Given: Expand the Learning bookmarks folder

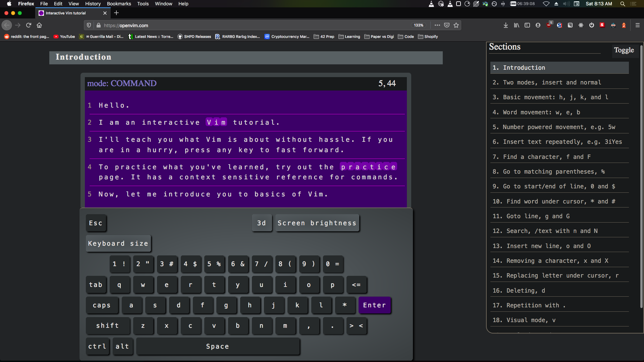Looking at the screenshot, I should (349, 37).
